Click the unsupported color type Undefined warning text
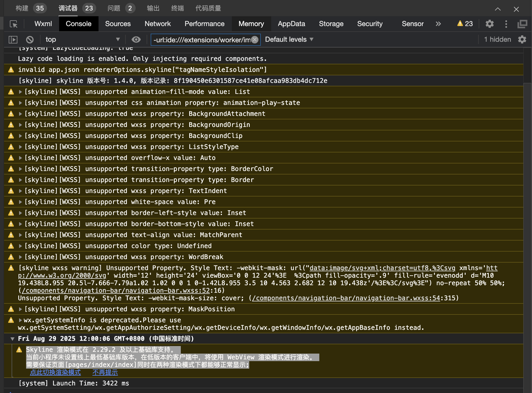Screen dimensions: 532x393 click(118, 246)
